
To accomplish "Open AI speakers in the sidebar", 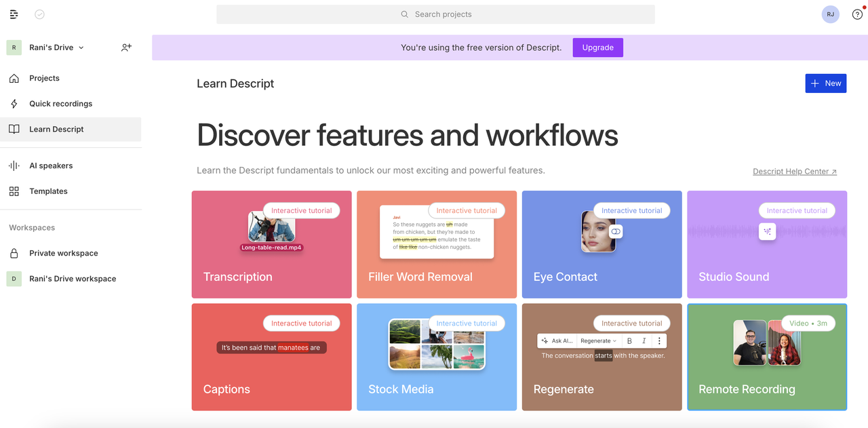I will pos(71,166).
